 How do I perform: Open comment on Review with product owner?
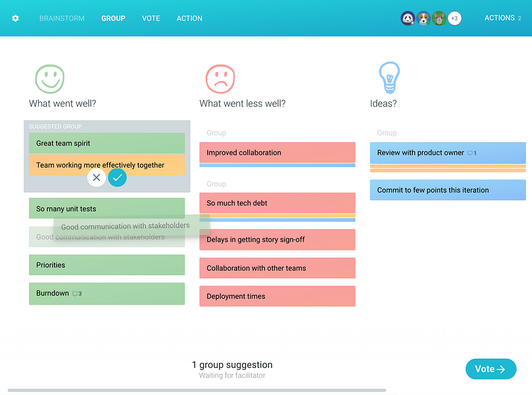click(472, 153)
